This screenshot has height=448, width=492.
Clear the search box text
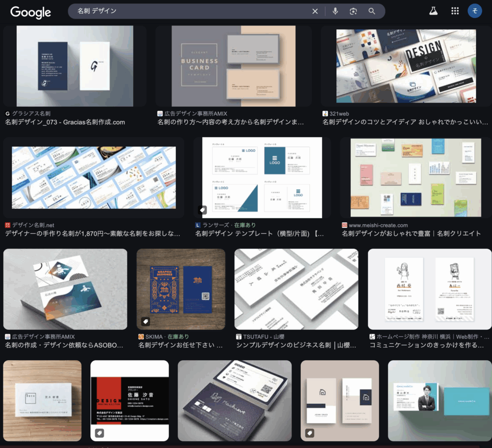tap(315, 12)
